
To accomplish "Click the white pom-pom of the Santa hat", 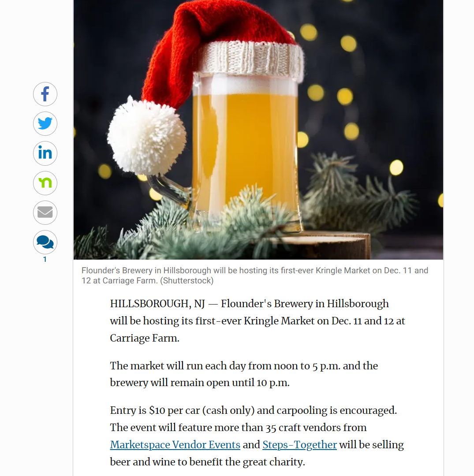I will pyautogui.click(x=146, y=136).
